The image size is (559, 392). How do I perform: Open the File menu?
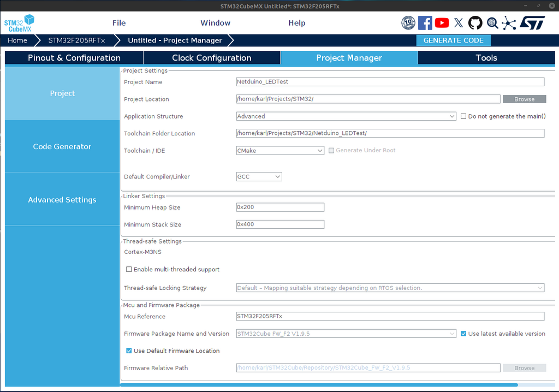pos(119,23)
